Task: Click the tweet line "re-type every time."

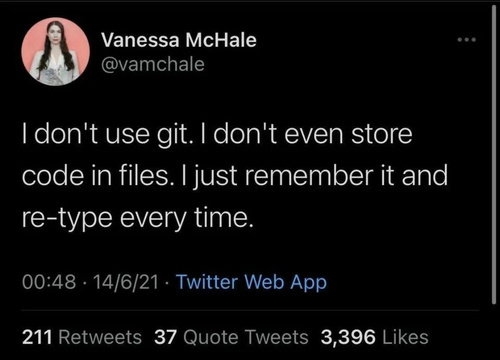Action: pos(138,218)
